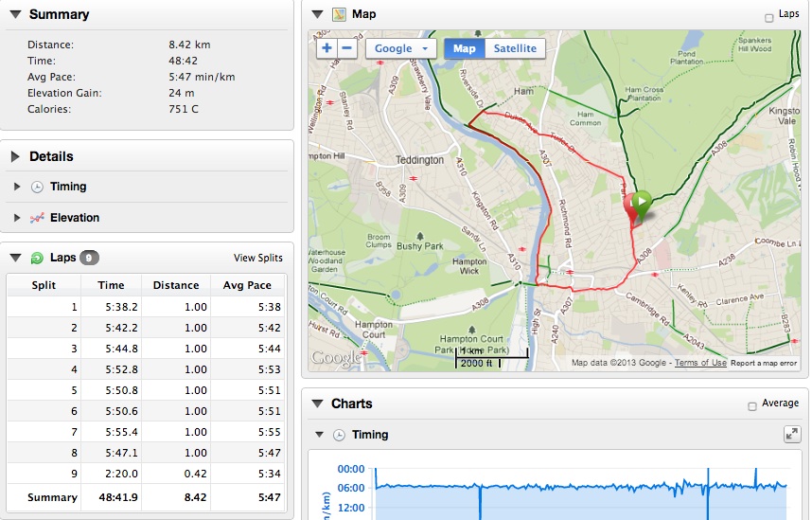
Task: Expand the Details panel
Action: point(15,157)
